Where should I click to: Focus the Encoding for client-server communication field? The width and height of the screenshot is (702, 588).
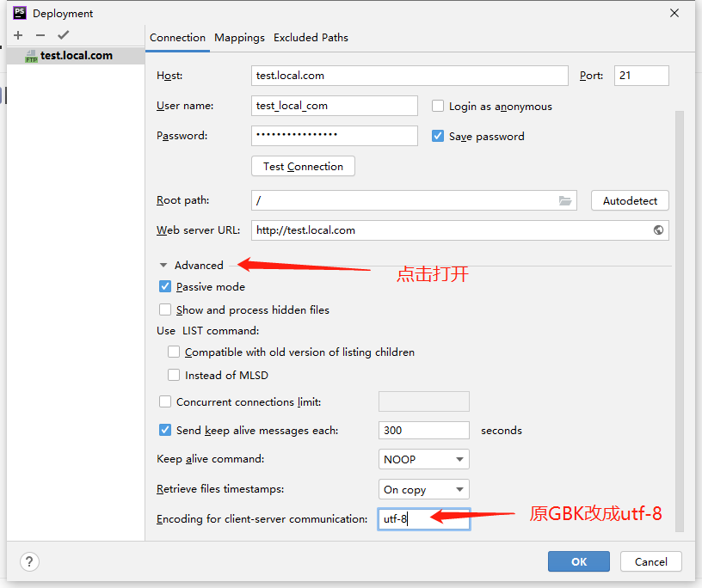pos(423,519)
